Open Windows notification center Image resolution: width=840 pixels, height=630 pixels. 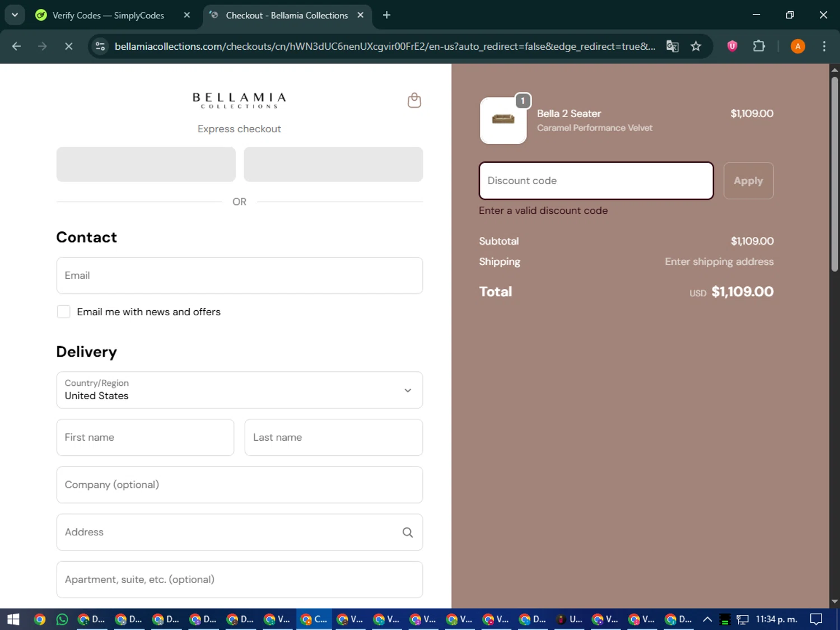coord(816,619)
